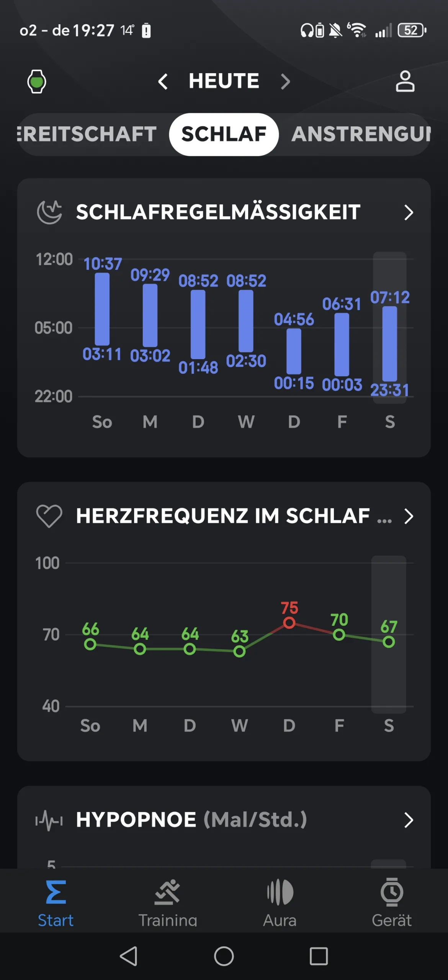The image size is (448, 980).
Task: Select Thursday's 75 bpm heart rate point
Action: [289, 623]
